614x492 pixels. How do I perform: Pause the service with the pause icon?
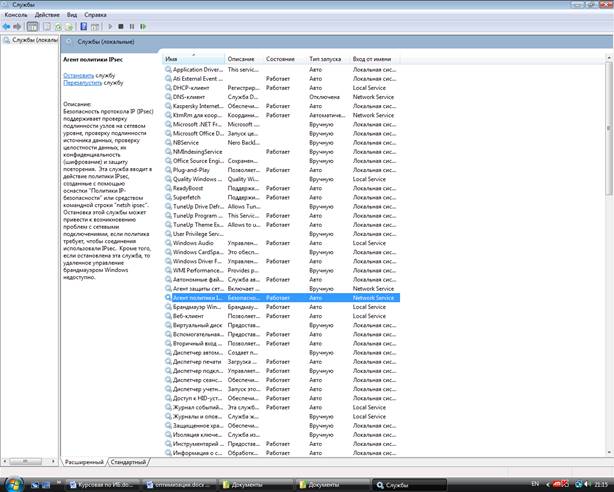pos(132,26)
